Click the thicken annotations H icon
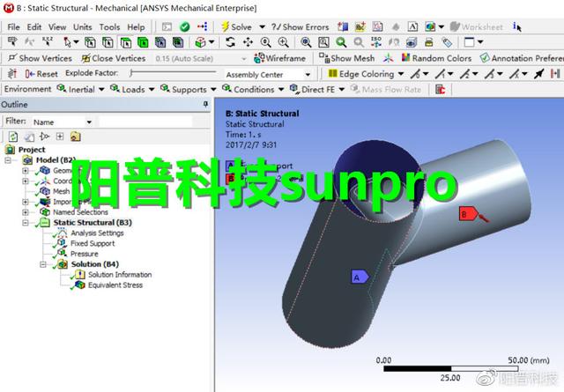 pyautogui.click(x=555, y=74)
